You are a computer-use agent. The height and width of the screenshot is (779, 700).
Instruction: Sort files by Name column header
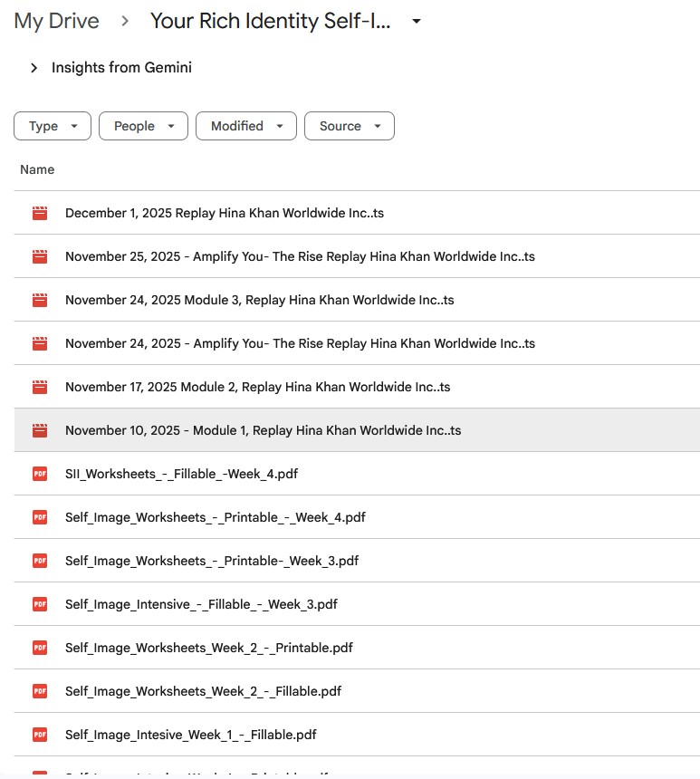[37, 170]
